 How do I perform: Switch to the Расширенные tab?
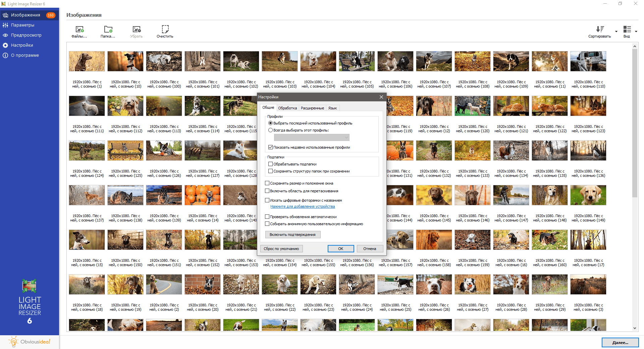coord(312,108)
